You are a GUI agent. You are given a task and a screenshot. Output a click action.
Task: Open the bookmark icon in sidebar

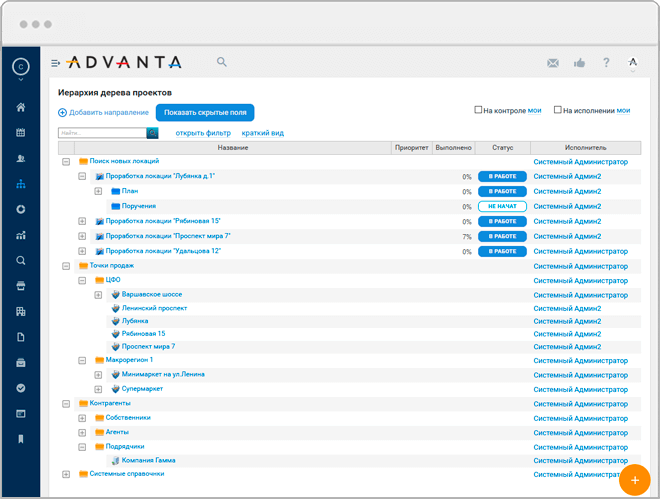click(x=21, y=439)
